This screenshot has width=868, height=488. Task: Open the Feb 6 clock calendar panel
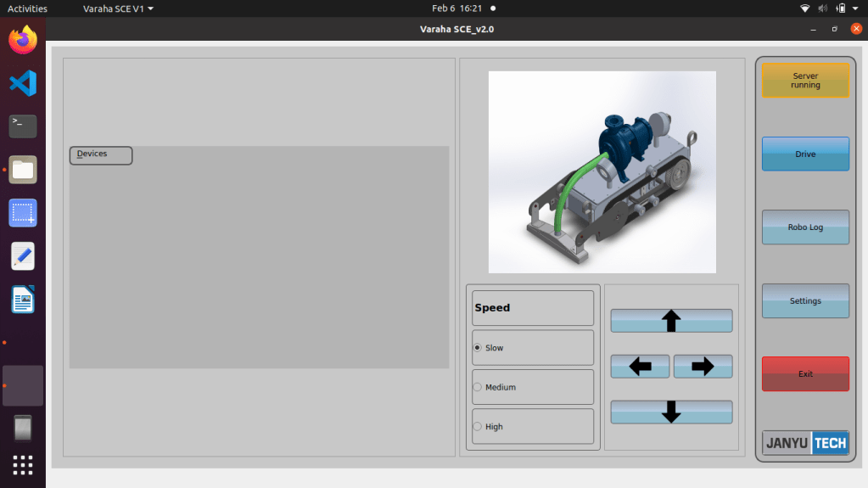(456, 8)
